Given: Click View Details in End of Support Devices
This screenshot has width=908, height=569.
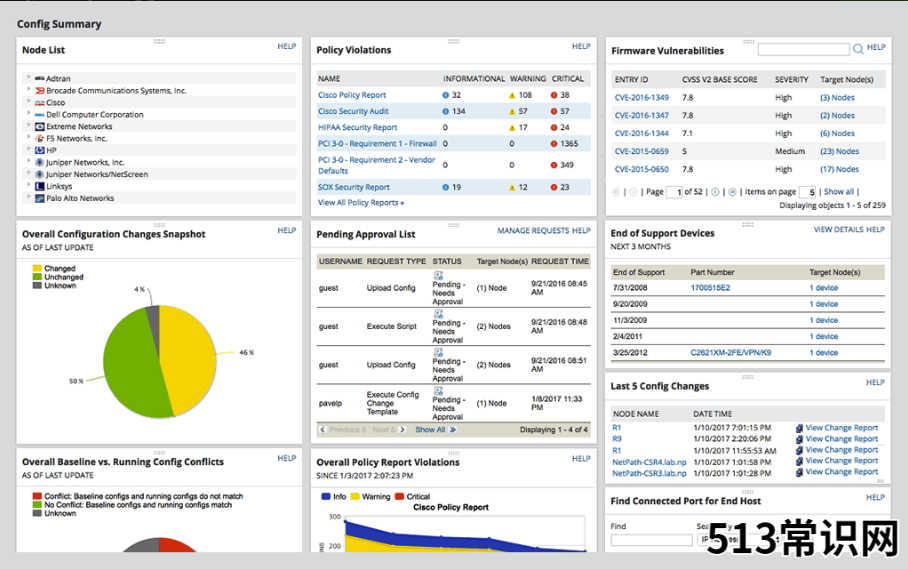Looking at the screenshot, I should click(838, 229).
